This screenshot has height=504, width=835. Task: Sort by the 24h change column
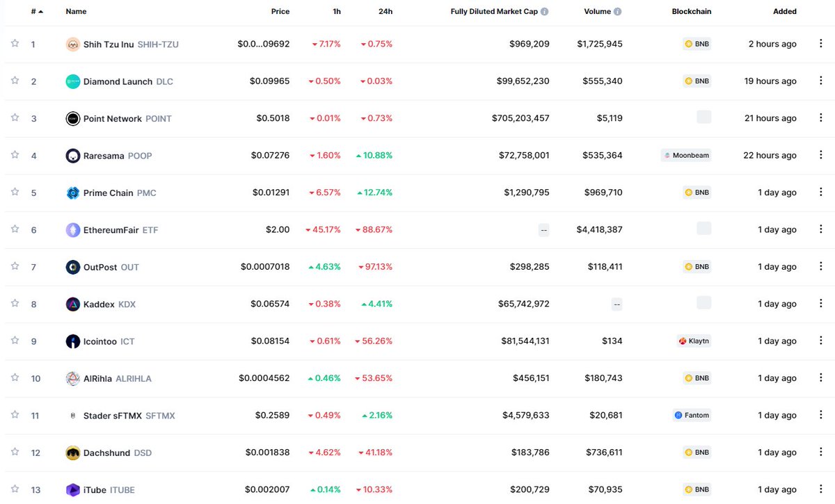[386, 12]
